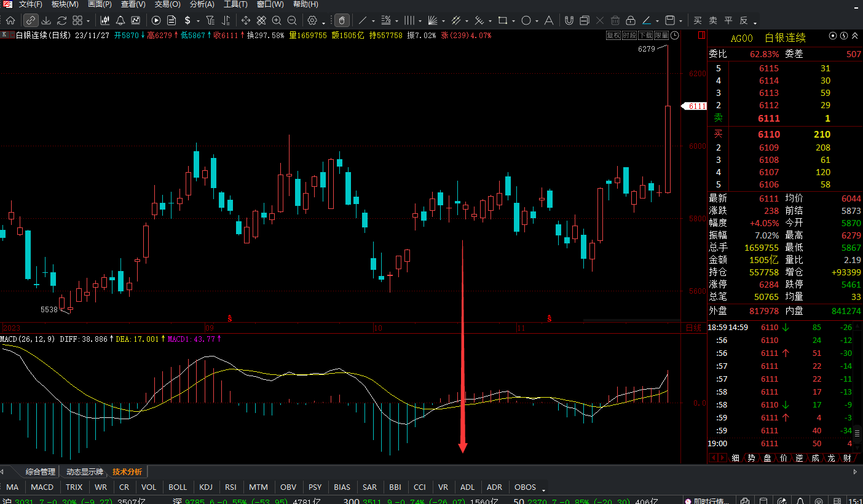Expand the vertical cycle lines dropdown
This screenshot has height=504, width=863.
(420, 22)
